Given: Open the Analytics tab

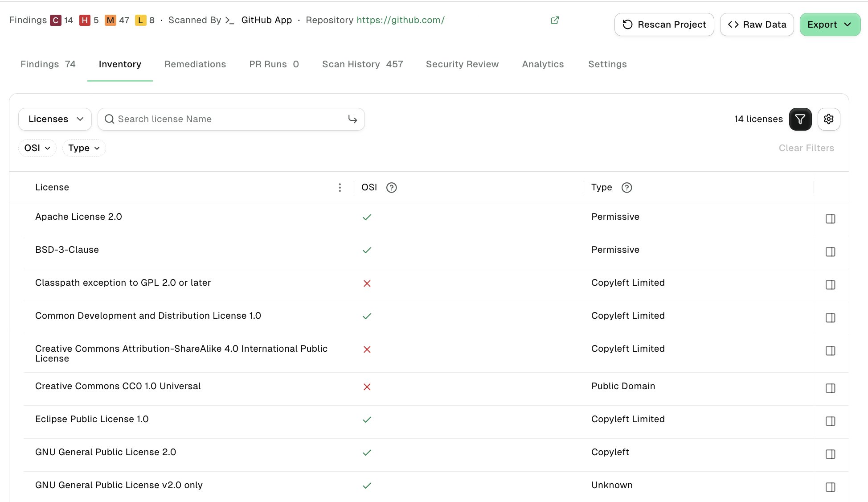Looking at the screenshot, I should (x=543, y=64).
